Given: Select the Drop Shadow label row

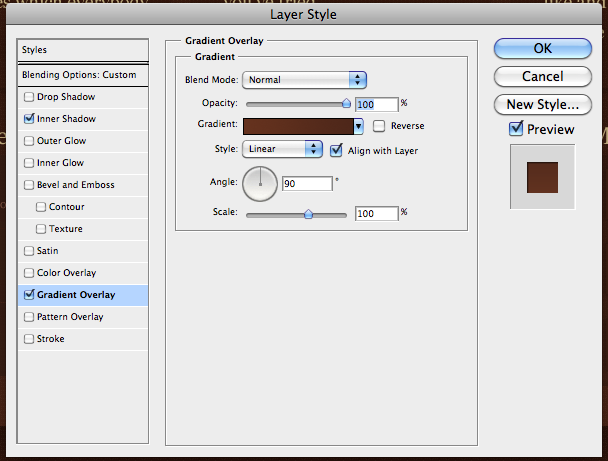Looking at the screenshot, I should [83, 97].
